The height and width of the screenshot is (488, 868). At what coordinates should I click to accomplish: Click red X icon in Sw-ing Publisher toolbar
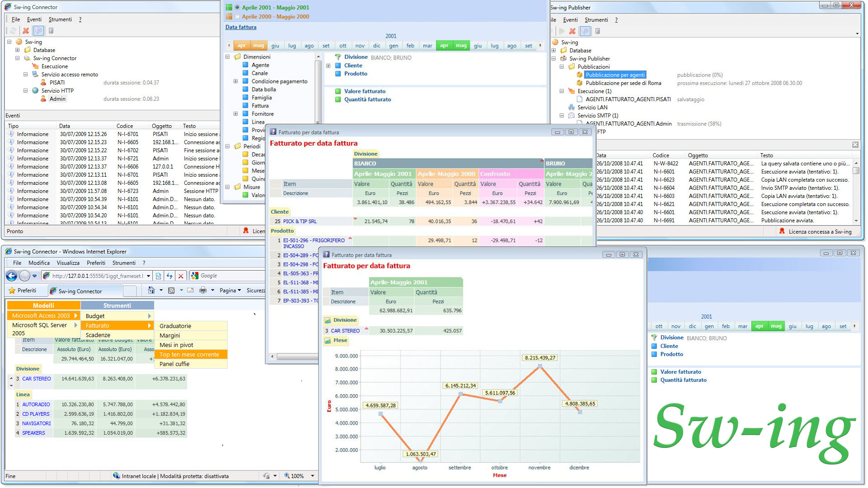(x=572, y=31)
